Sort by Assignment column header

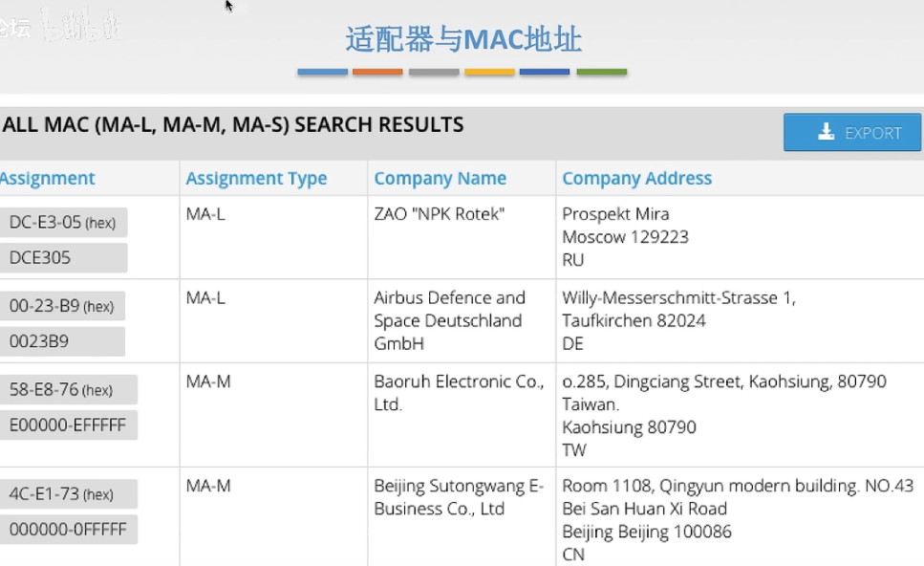[48, 179]
